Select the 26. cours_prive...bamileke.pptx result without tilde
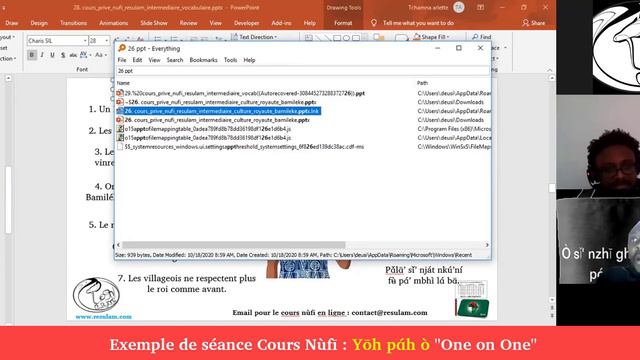Image resolution: width=640 pixels, height=360 pixels. coord(217,120)
